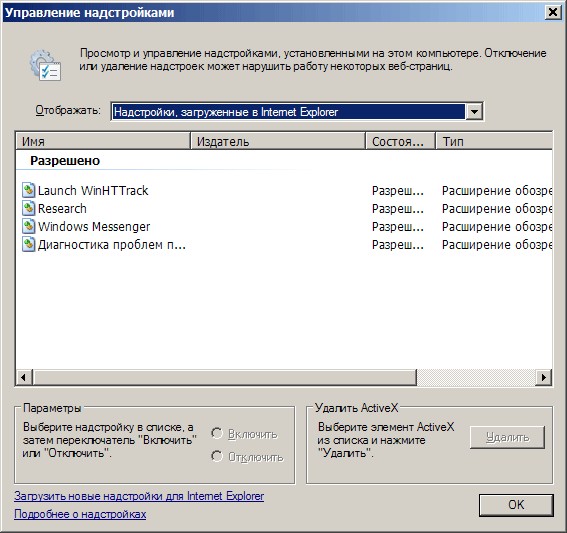Open the Отображать dropdown arrow
Image resolution: width=567 pixels, height=533 pixels.
coord(474,112)
